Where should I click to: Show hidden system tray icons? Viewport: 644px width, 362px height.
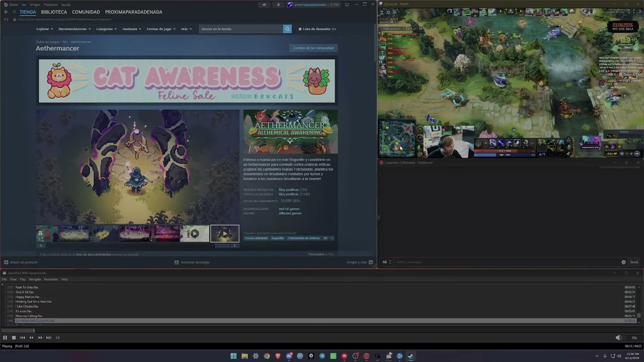pos(598,356)
